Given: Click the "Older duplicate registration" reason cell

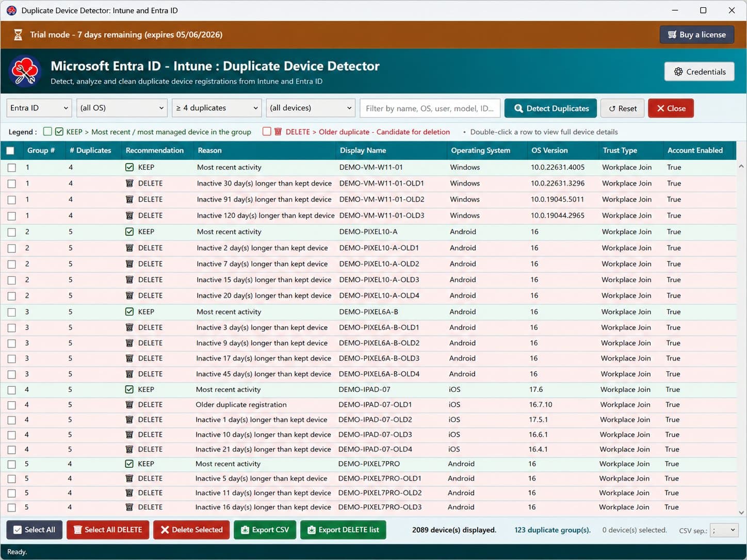Looking at the screenshot, I should point(241,405).
